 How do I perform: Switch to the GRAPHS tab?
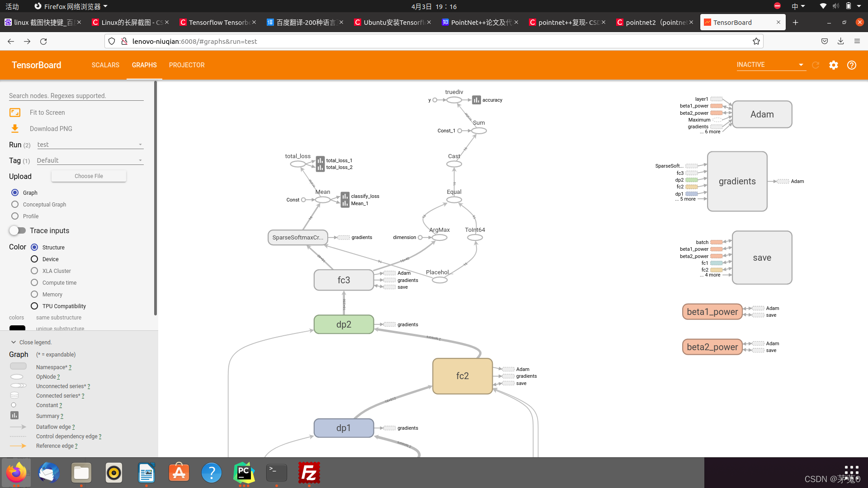(144, 65)
